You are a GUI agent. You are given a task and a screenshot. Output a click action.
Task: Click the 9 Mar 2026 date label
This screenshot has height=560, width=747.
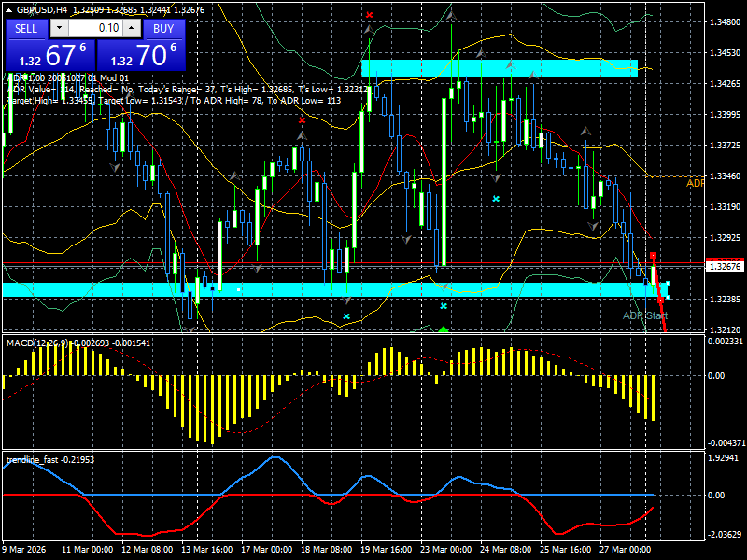(x=24, y=549)
